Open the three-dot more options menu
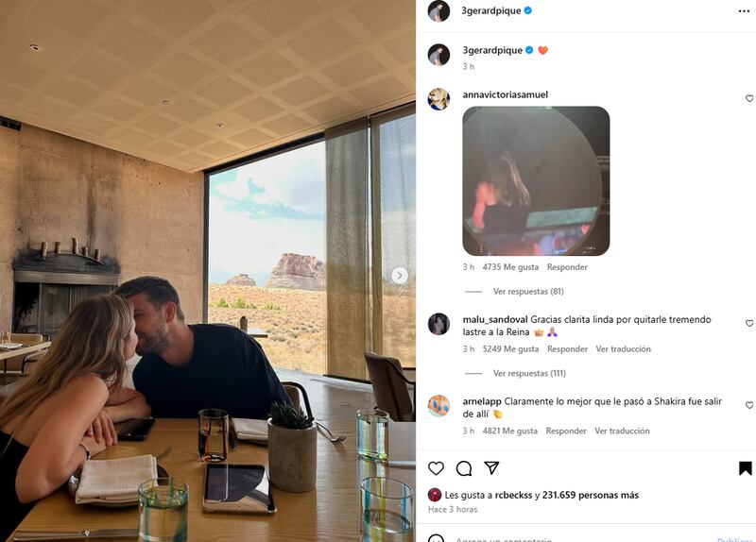The height and width of the screenshot is (542, 756). pos(744,11)
